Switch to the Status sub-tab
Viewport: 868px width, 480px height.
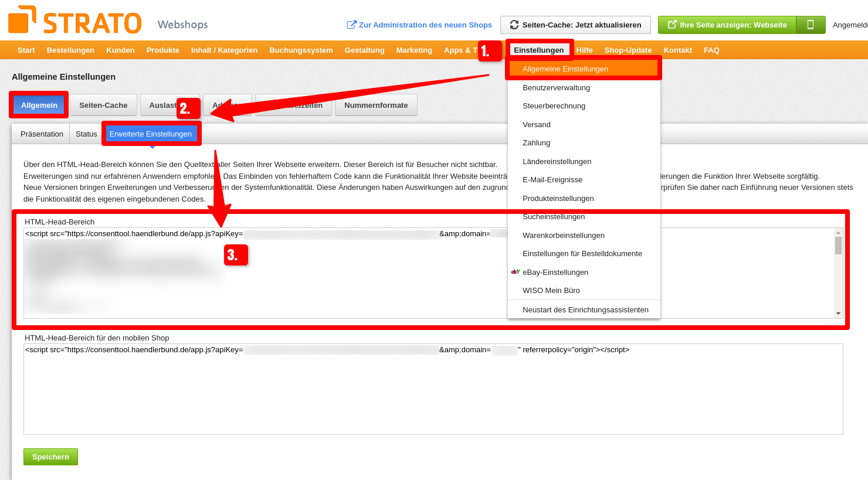(86, 134)
